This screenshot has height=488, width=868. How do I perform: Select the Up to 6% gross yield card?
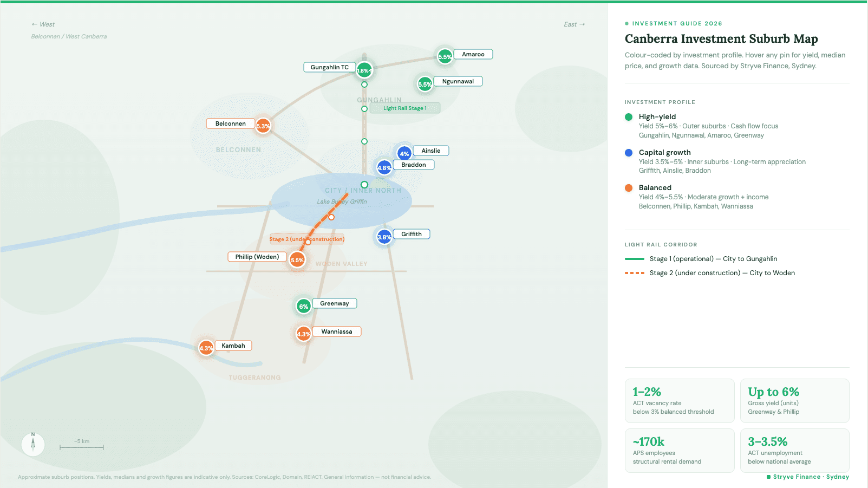tap(794, 401)
